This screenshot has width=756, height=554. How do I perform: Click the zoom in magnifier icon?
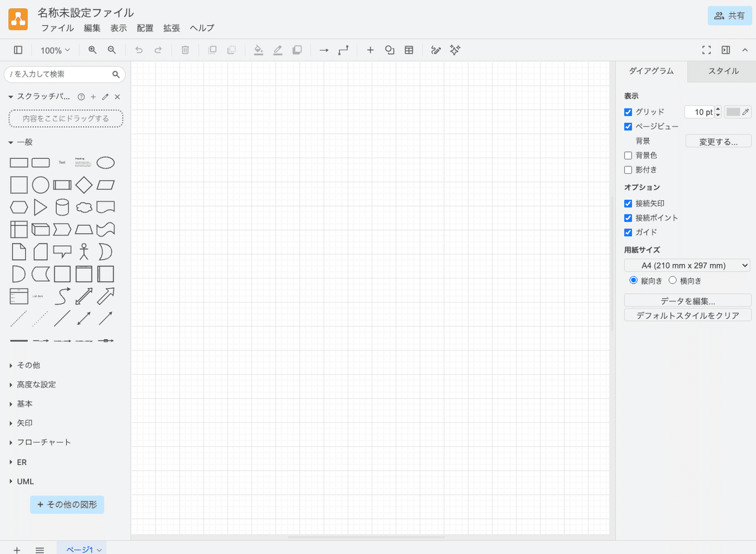coord(93,50)
